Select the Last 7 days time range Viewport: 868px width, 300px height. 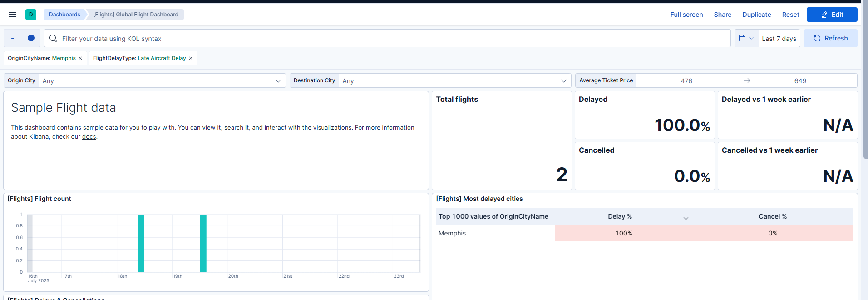click(779, 38)
